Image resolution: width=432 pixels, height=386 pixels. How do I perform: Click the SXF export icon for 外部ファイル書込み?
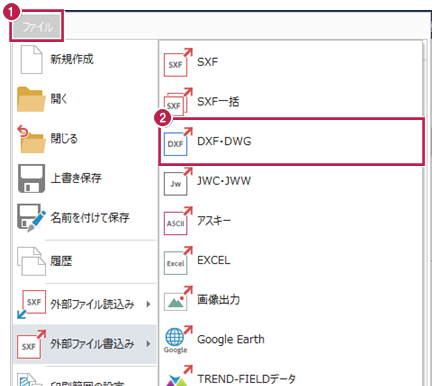click(31, 344)
